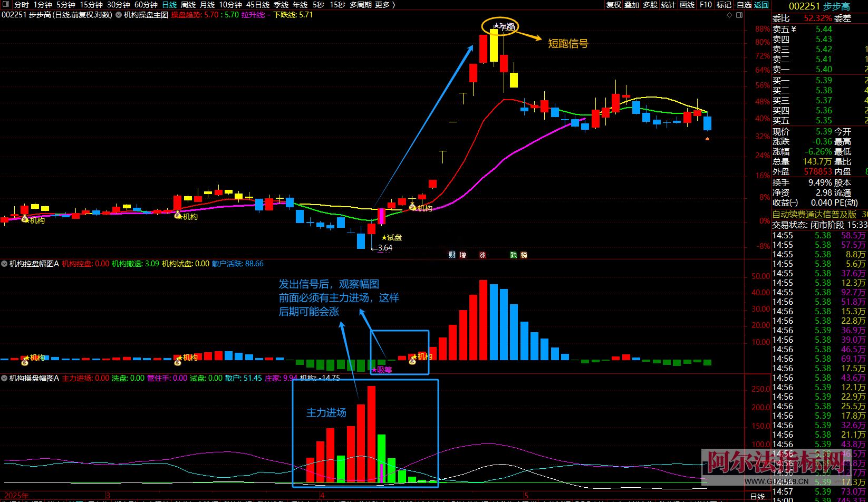Open the F10 company info button

pos(706,5)
